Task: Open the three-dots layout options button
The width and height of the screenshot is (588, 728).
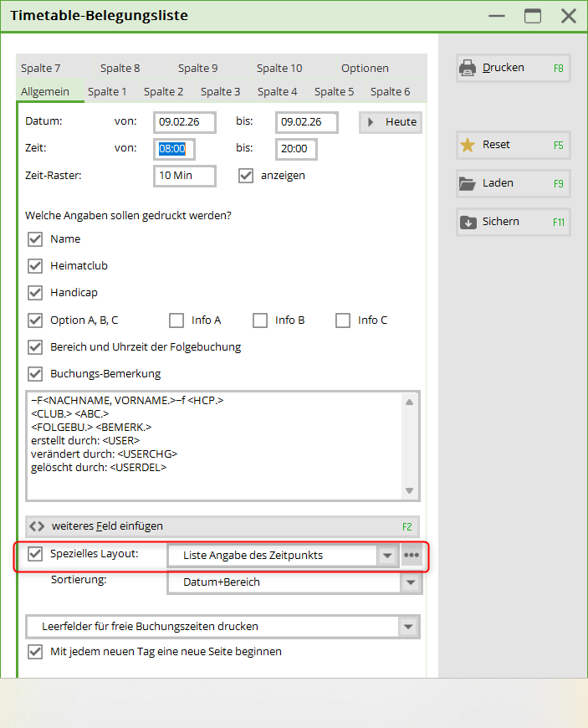Action: [x=411, y=555]
